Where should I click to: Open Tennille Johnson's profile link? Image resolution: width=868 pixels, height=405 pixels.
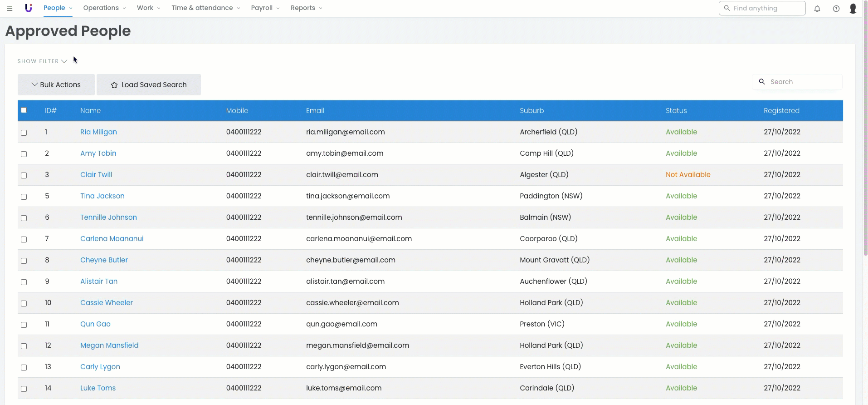pyautogui.click(x=108, y=217)
